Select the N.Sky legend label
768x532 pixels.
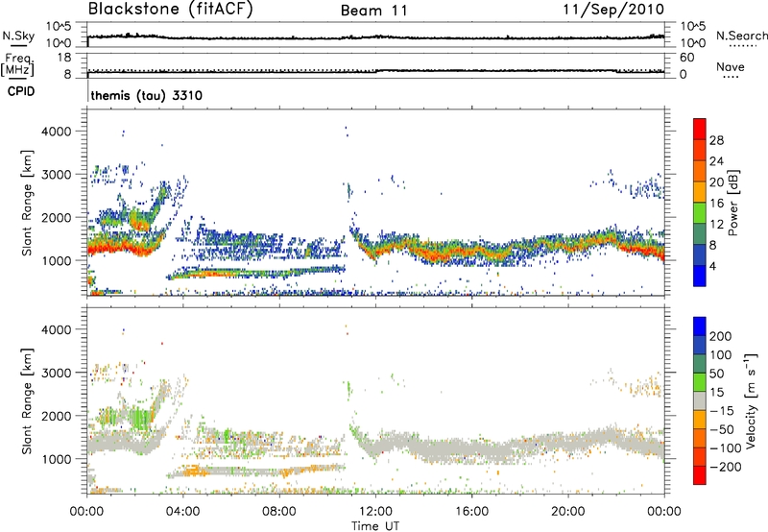tap(18, 36)
